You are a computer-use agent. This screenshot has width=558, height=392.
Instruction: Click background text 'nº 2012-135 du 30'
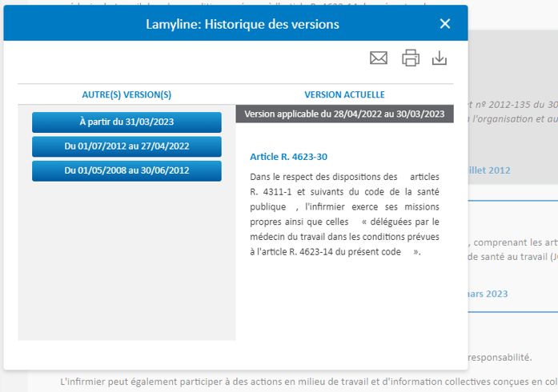(x=516, y=105)
